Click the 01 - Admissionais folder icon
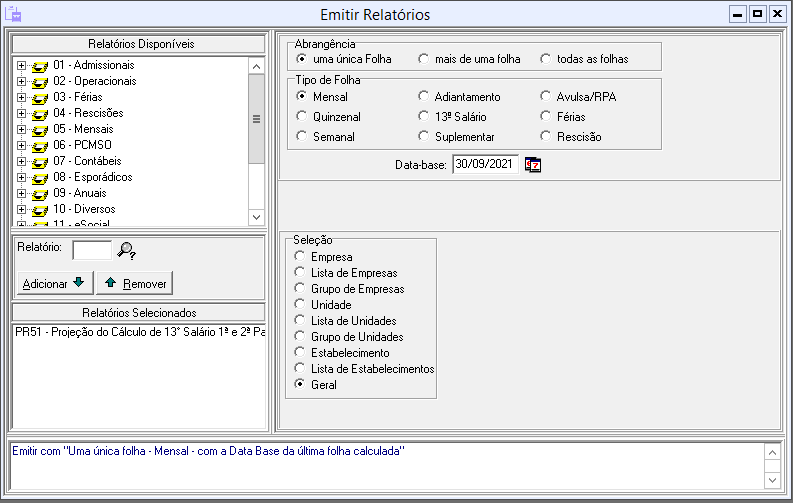Viewport: 793px width, 503px height. 40,65
